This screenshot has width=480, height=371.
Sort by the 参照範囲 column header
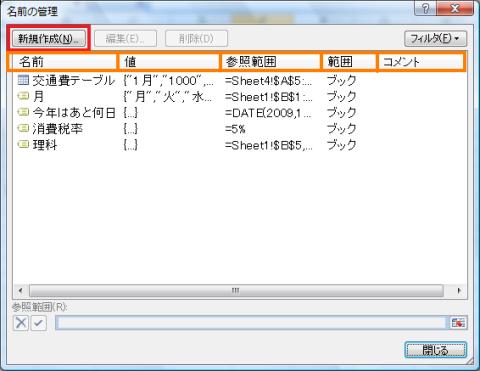coord(271,62)
